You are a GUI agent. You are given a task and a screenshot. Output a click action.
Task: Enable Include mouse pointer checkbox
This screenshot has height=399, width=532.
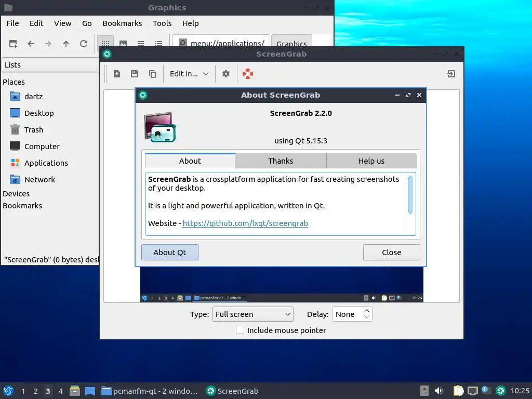[x=240, y=330]
